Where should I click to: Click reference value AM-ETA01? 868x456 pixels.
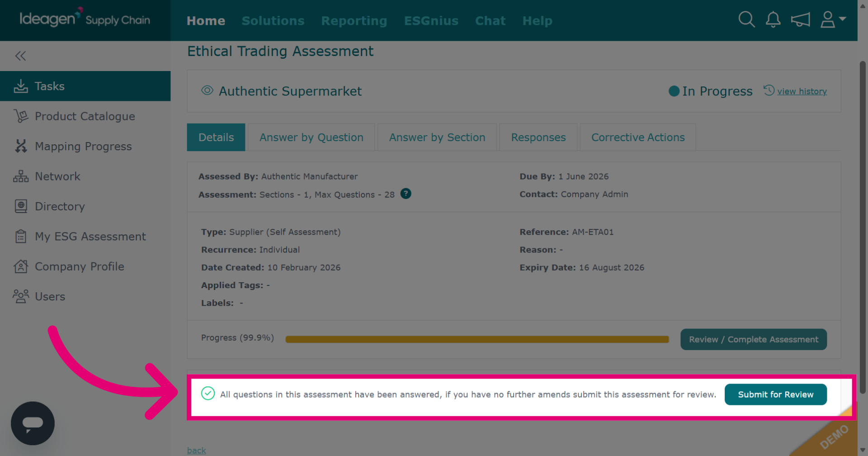tap(593, 232)
